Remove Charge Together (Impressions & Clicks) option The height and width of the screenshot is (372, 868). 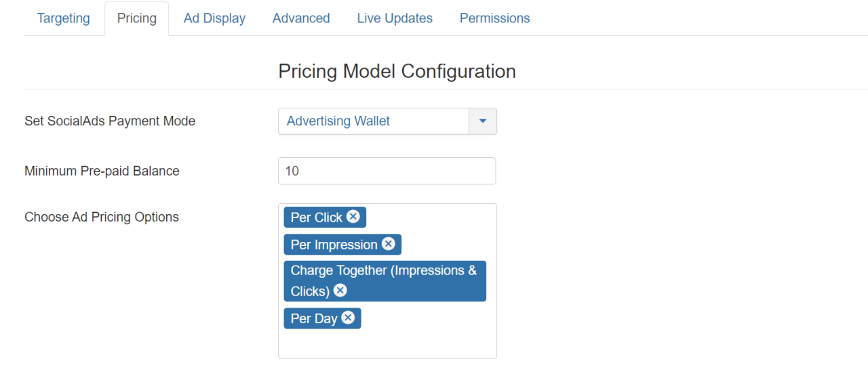pos(340,291)
